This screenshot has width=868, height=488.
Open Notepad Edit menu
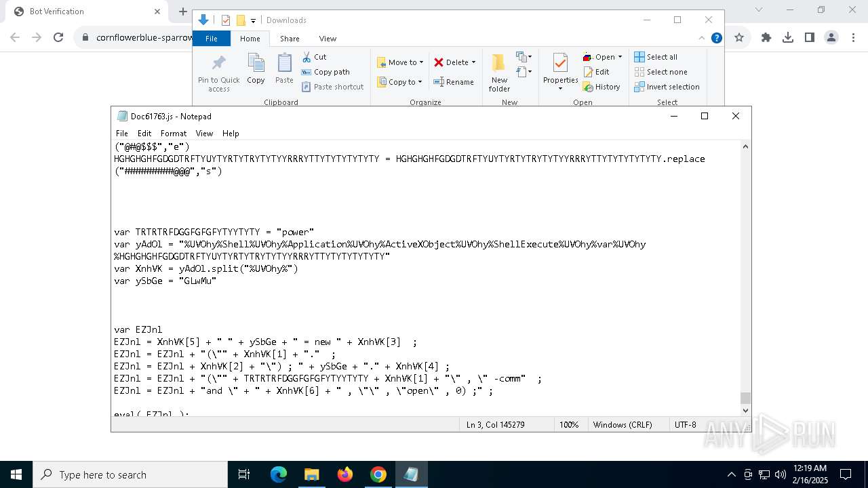pyautogui.click(x=144, y=134)
